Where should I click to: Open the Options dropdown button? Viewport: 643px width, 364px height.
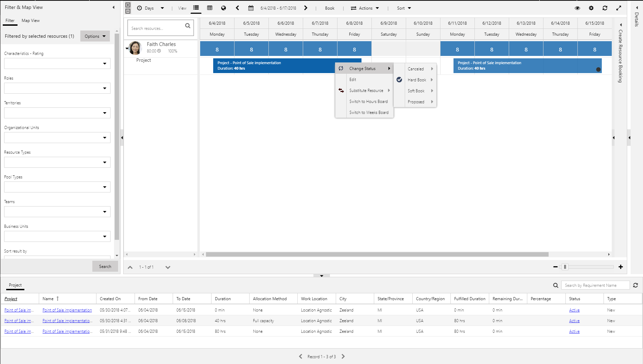[x=95, y=36]
